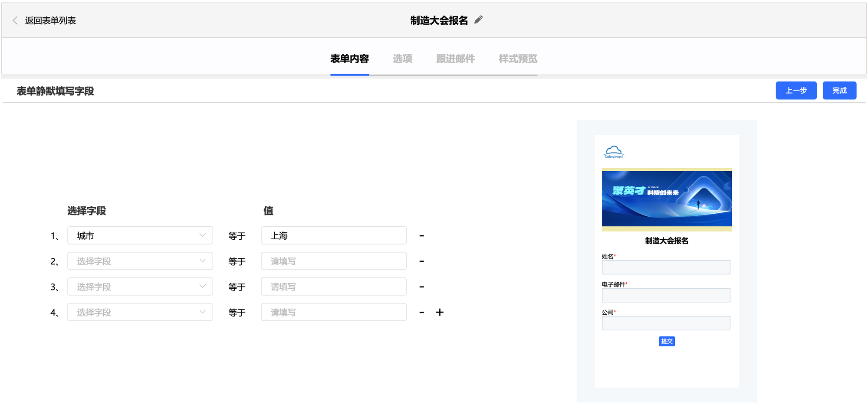Open the 跟进邮件 tab

point(455,59)
